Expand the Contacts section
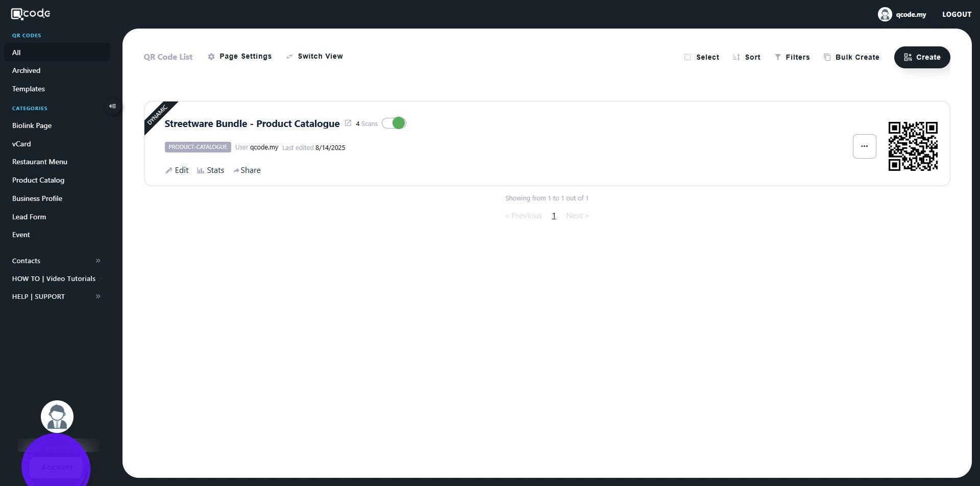 [x=57, y=261]
